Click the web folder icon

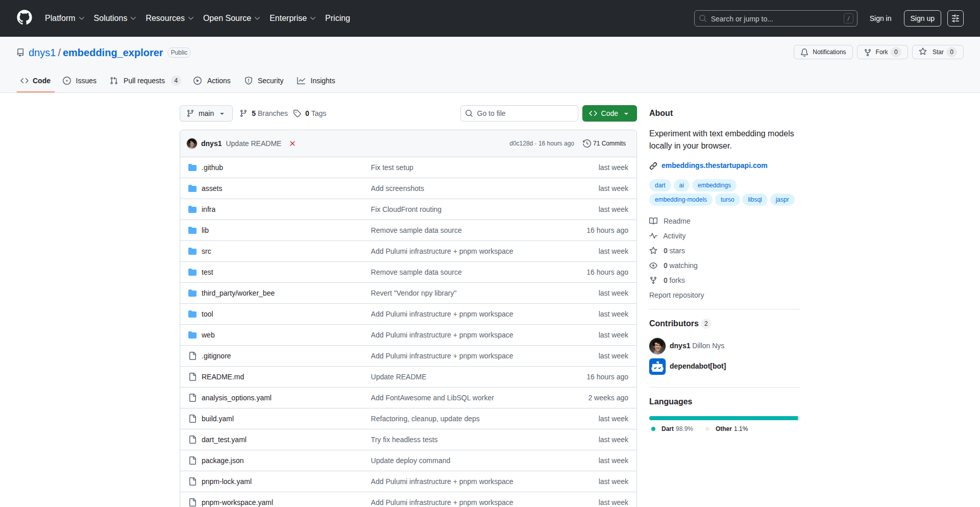192,335
